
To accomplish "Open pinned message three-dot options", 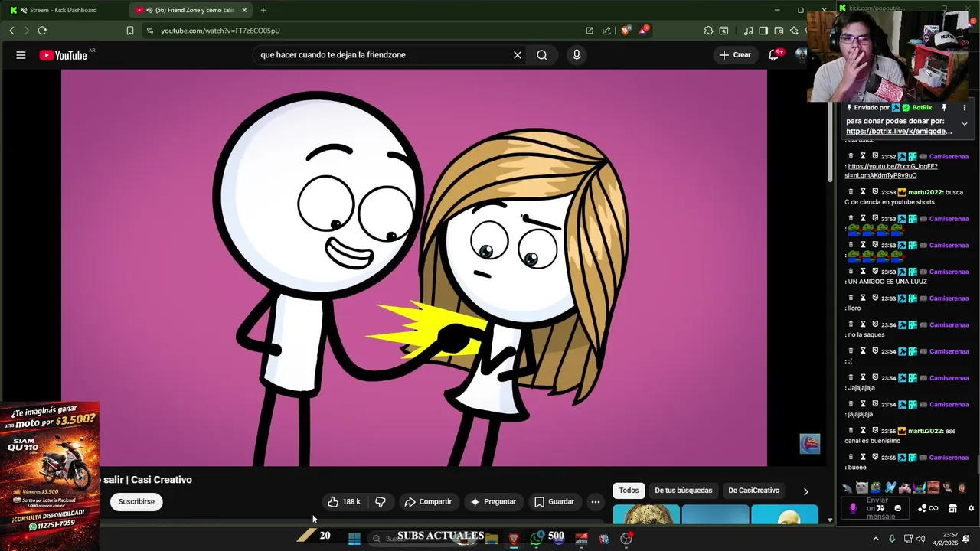I will coord(965,108).
